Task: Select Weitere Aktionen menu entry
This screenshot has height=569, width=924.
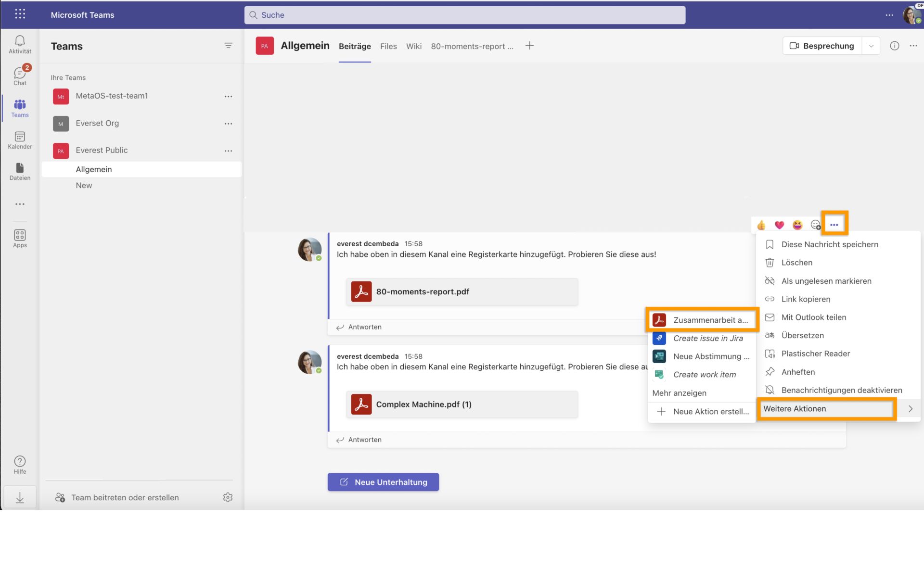Action: 838,408
